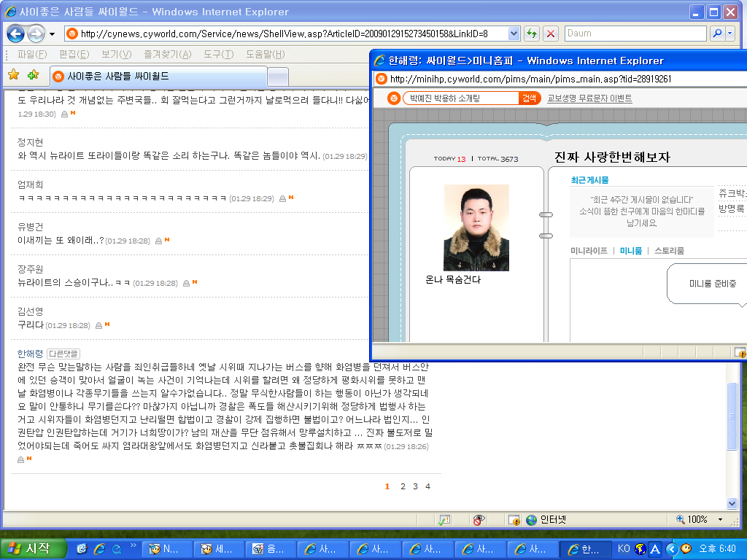The height and width of the screenshot is (560, 747).
Task: Click the Add to Favorites icon
Action: tap(33, 75)
